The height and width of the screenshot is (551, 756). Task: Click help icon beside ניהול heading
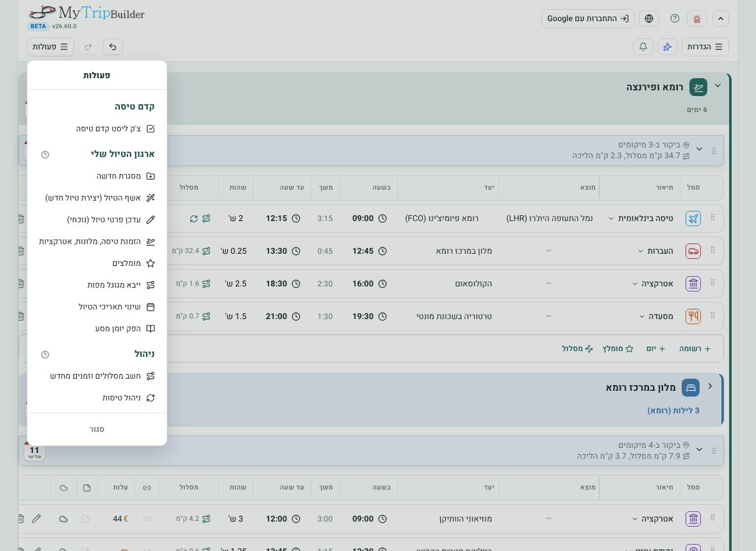tap(45, 355)
